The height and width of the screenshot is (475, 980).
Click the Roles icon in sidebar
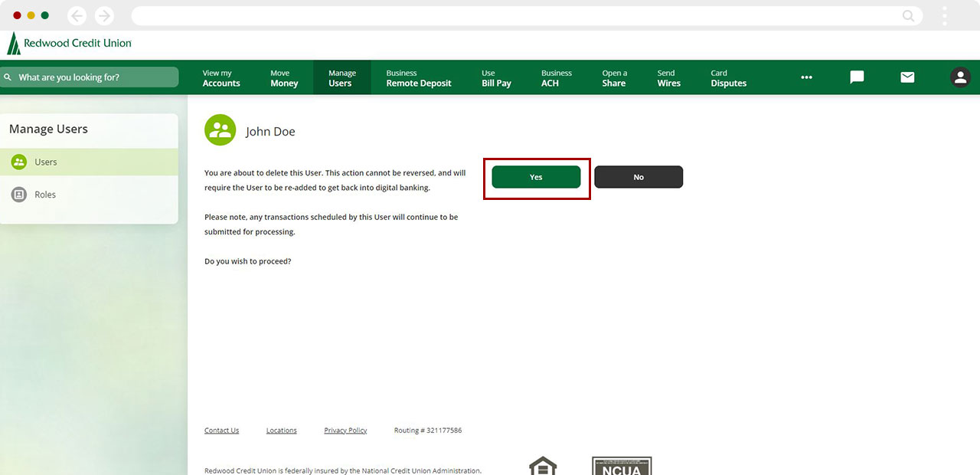(x=19, y=195)
